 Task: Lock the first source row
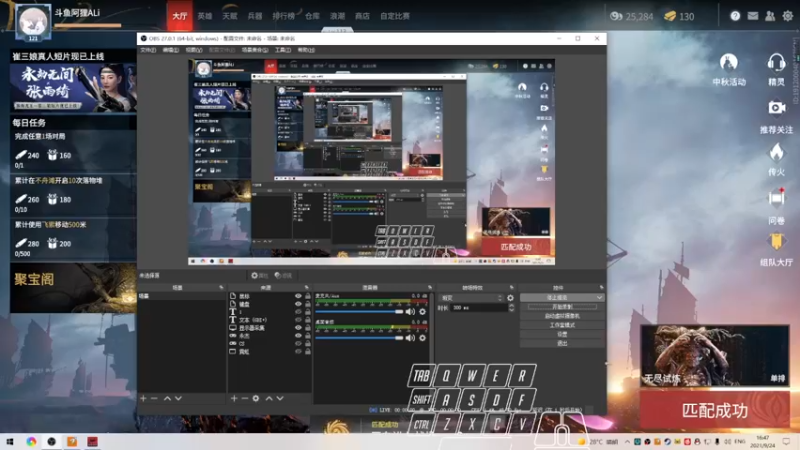click(x=308, y=296)
